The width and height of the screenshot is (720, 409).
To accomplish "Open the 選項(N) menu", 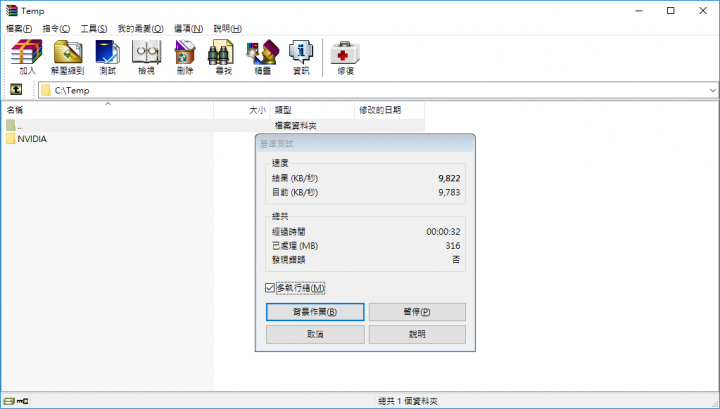I will pyautogui.click(x=188, y=28).
